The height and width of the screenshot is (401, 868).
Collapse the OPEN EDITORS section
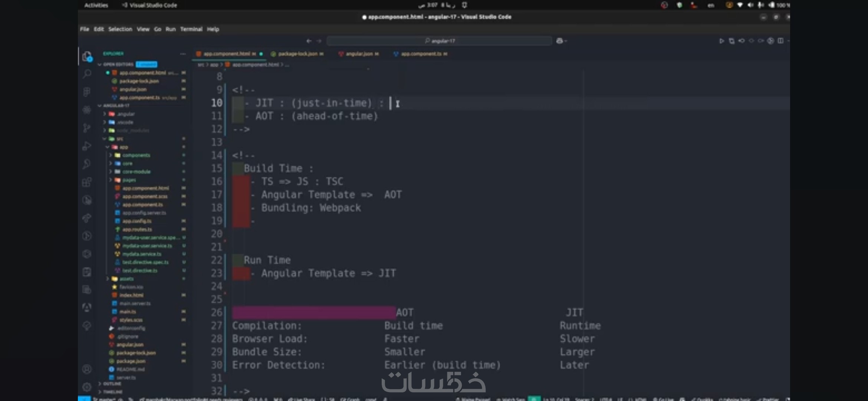pos(118,65)
